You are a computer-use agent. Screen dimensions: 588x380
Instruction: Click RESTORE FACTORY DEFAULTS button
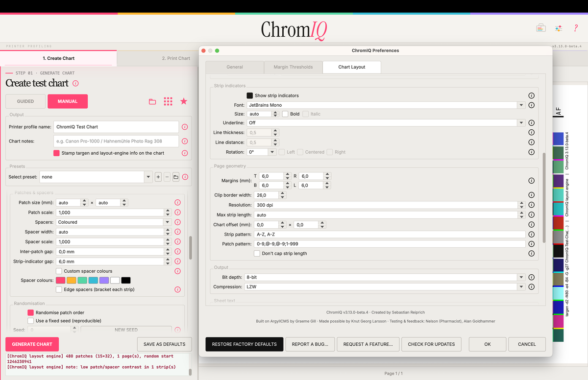[245, 344]
